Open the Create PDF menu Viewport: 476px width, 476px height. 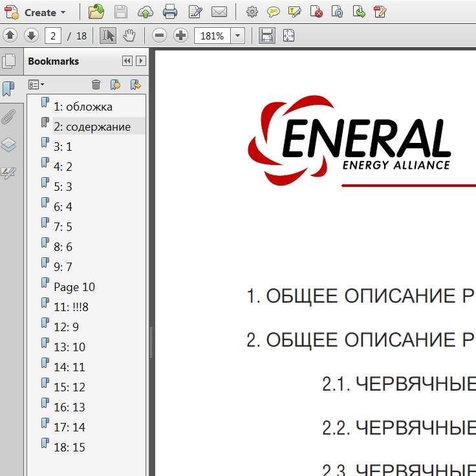(x=36, y=12)
